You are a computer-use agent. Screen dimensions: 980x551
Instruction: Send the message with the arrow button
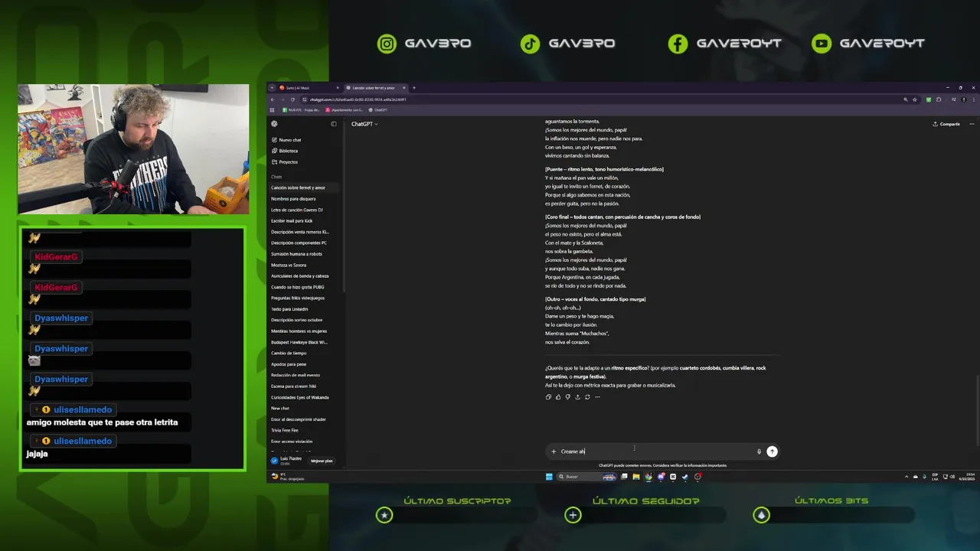point(772,452)
